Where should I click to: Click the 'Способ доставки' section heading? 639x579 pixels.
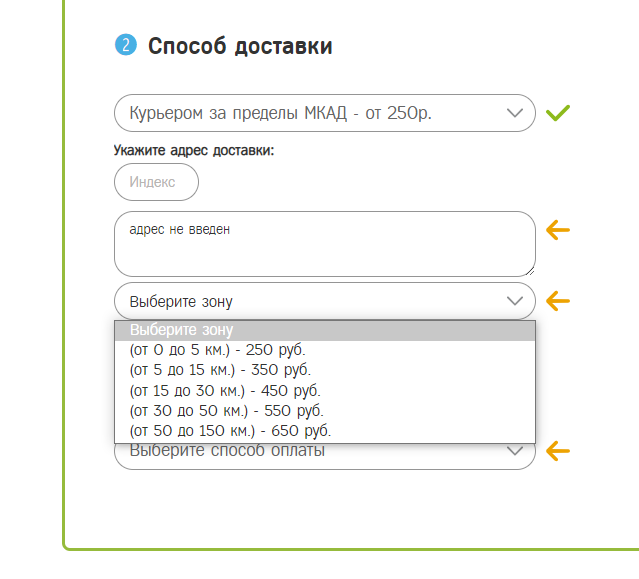point(240,46)
